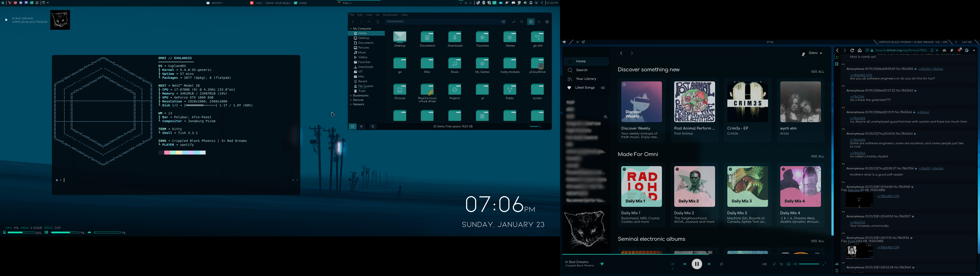Viewport: 980px width, 276px height.
Task: Reload folder in file manager toolbar
Action: [x=378, y=22]
